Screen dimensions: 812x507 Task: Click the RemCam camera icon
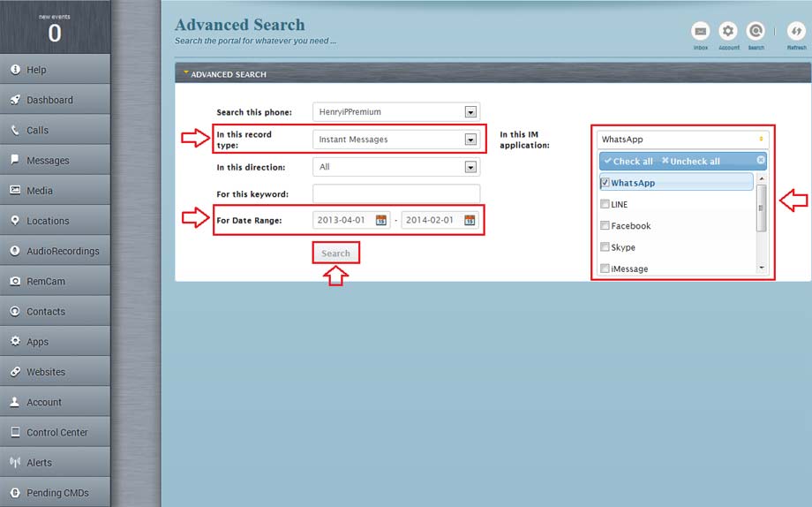tap(15, 281)
